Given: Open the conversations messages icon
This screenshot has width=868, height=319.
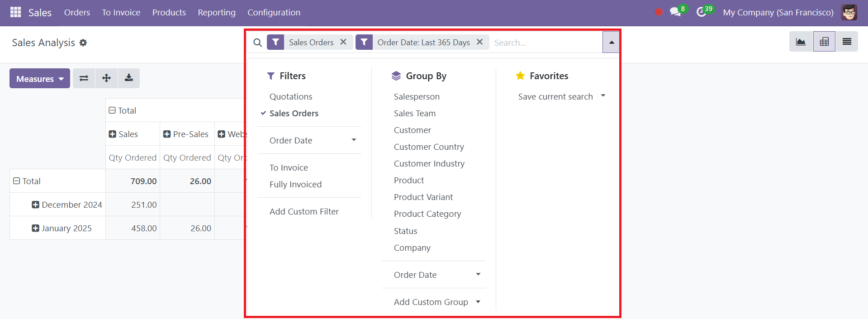Looking at the screenshot, I should (676, 12).
